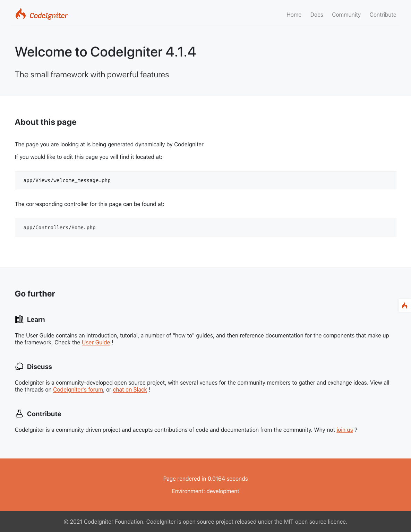
Task: Click the CodeIgniter wordmark next to the logo
Action: pos(49,15)
